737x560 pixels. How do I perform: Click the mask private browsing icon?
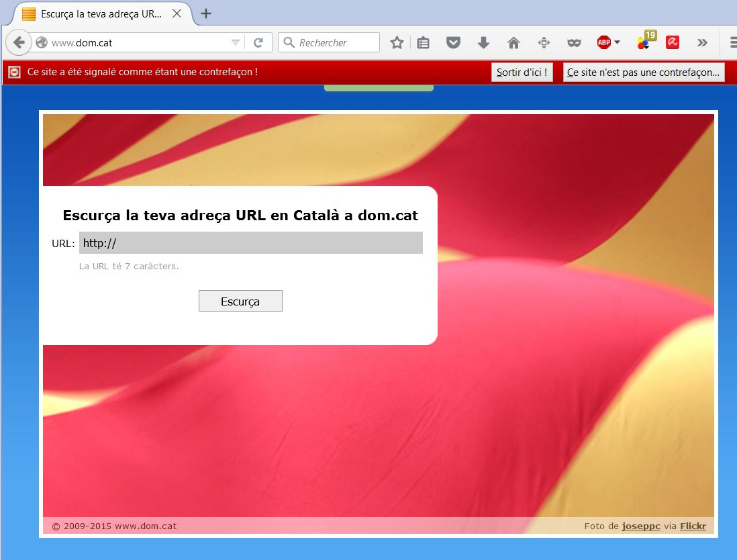[574, 43]
